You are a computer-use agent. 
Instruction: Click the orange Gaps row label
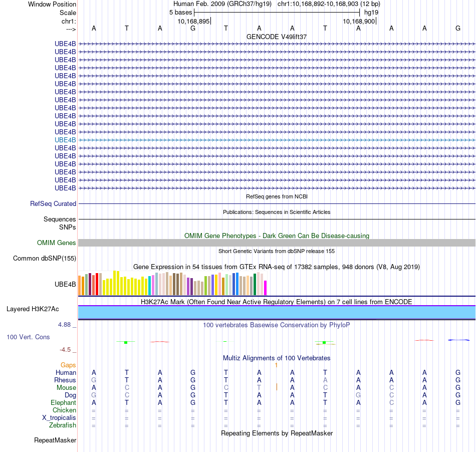click(68, 365)
